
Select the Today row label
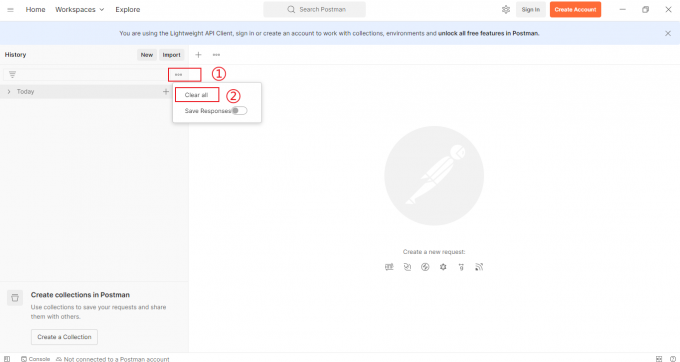tap(25, 91)
